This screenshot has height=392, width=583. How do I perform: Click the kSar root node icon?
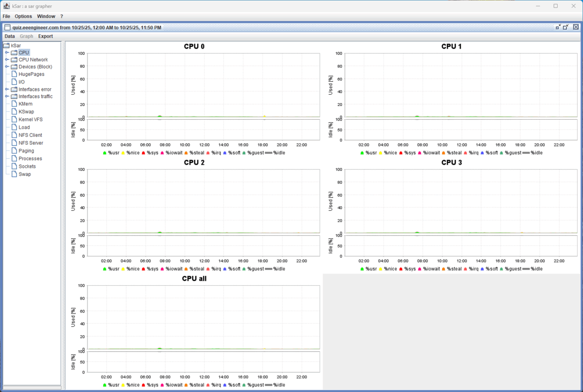[x=6, y=45]
